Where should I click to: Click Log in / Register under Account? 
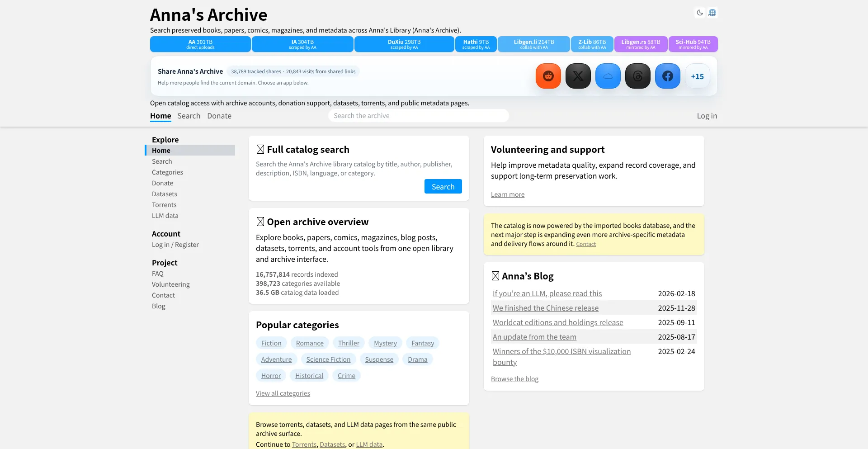[175, 245]
